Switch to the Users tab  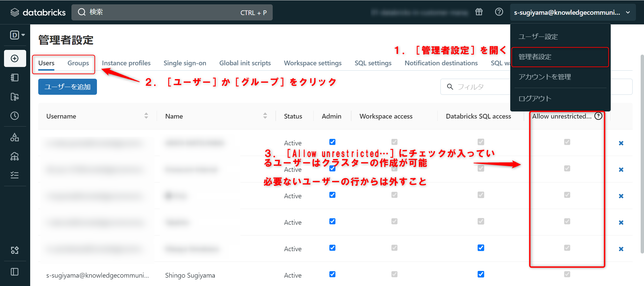[x=46, y=63]
